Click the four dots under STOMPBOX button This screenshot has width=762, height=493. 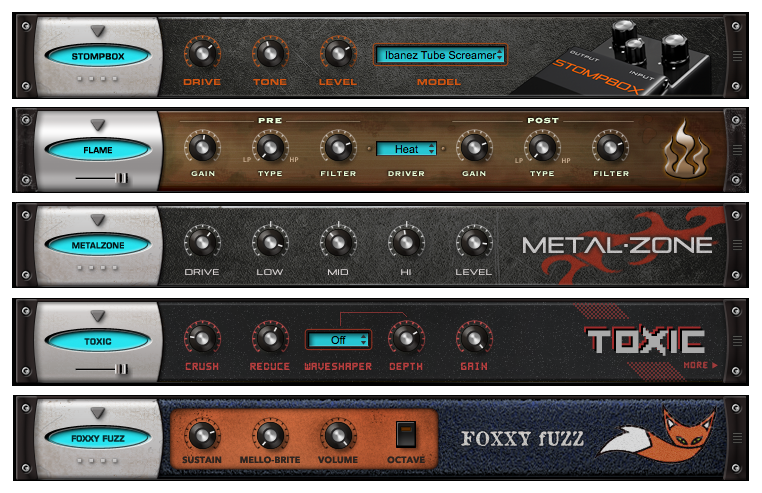98,78
